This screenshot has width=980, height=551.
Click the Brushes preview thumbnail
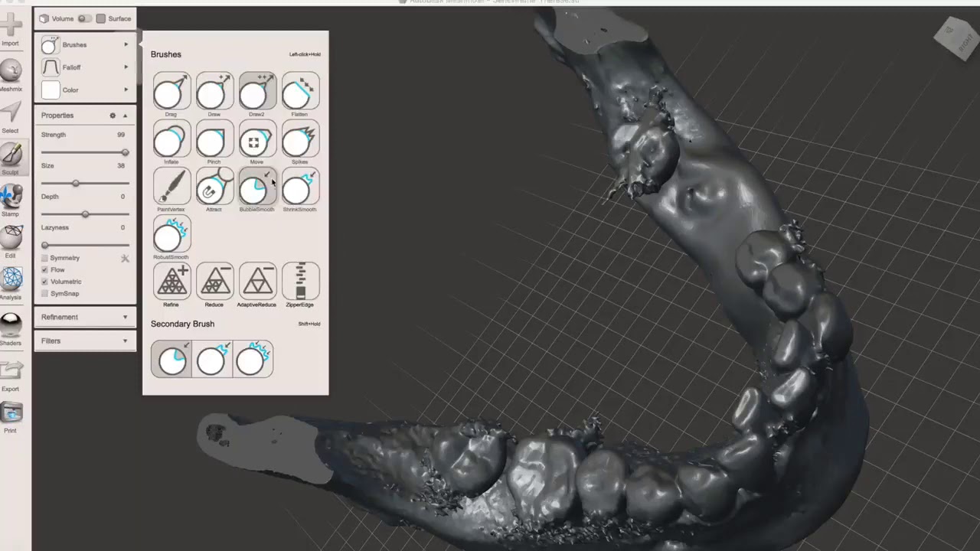tap(51, 45)
